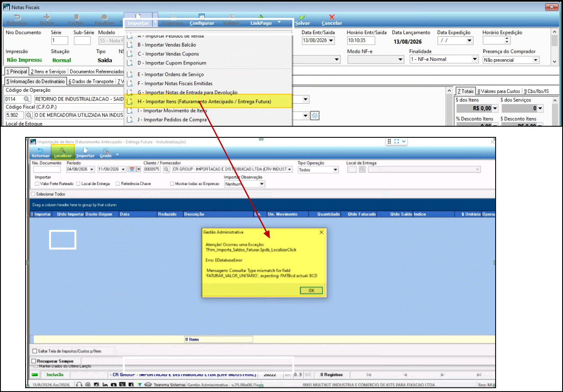The height and width of the screenshot is (392, 563).
Task: Check the Selecionar Todos box
Action: (x=33, y=194)
